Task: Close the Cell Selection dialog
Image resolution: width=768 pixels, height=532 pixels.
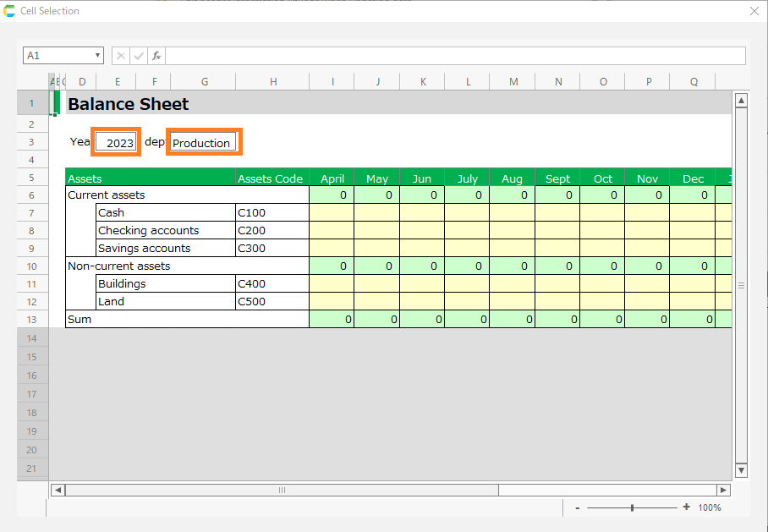Action: pos(754,11)
